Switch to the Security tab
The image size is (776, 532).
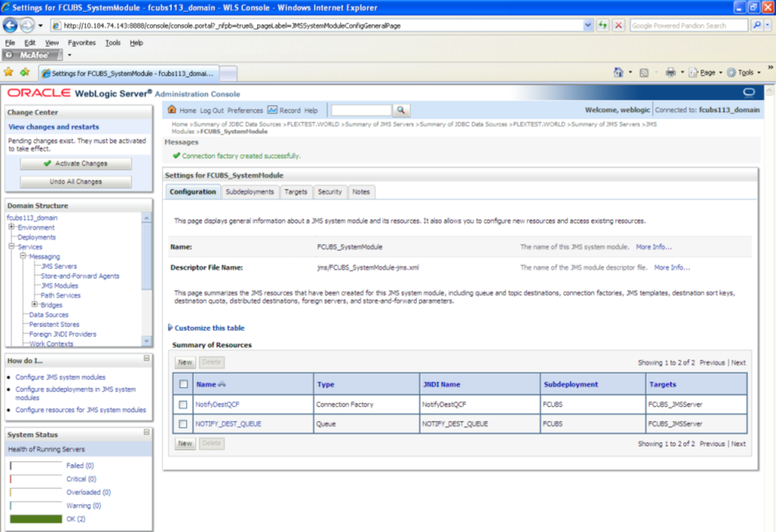329,192
